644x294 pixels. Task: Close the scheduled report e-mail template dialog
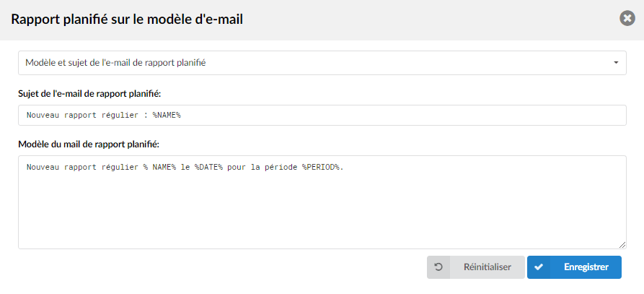[x=627, y=19]
